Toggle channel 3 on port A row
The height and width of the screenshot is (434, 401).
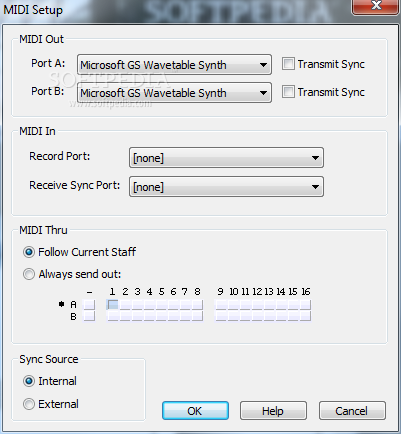point(137,305)
